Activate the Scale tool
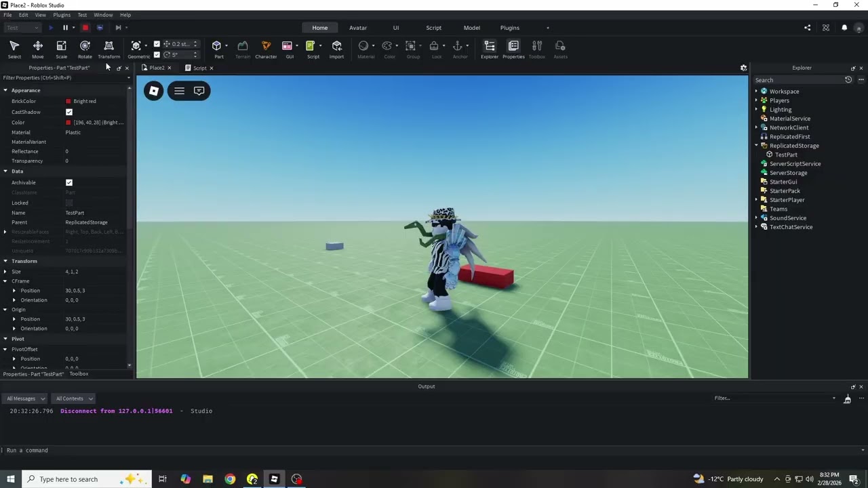Image resolution: width=868 pixels, height=488 pixels. pyautogui.click(x=61, y=49)
